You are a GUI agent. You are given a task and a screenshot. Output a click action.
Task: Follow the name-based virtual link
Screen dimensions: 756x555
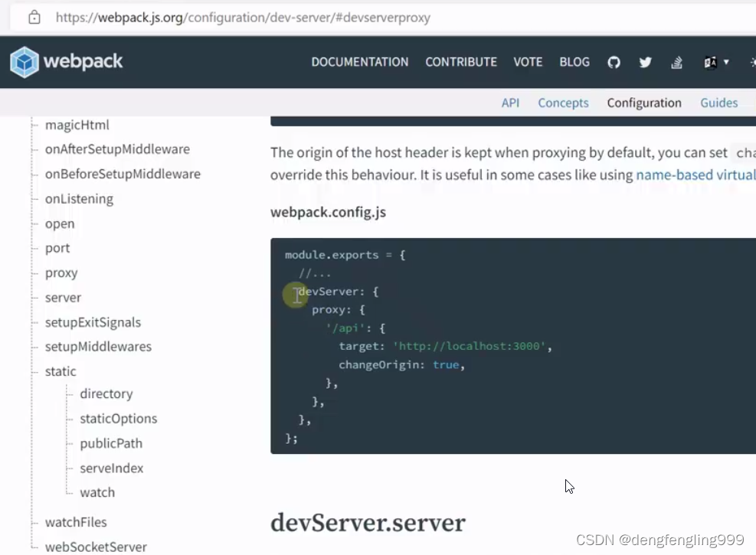[695, 175]
